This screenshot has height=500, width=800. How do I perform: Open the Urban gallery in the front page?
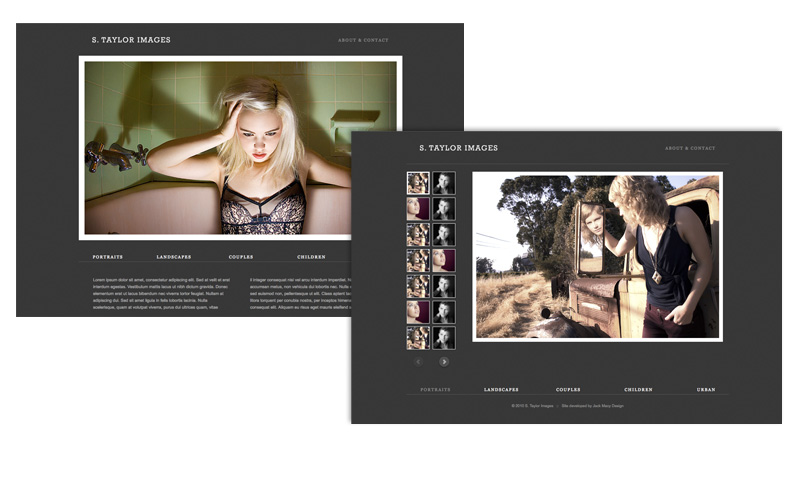pos(705,389)
